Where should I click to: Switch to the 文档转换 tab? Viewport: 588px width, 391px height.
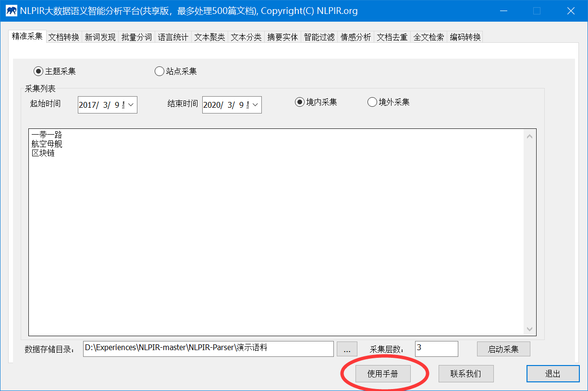point(63,36)
